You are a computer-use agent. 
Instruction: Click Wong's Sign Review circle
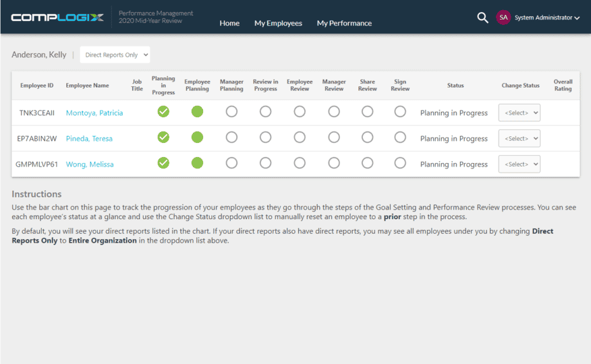[x=400, y=163]
